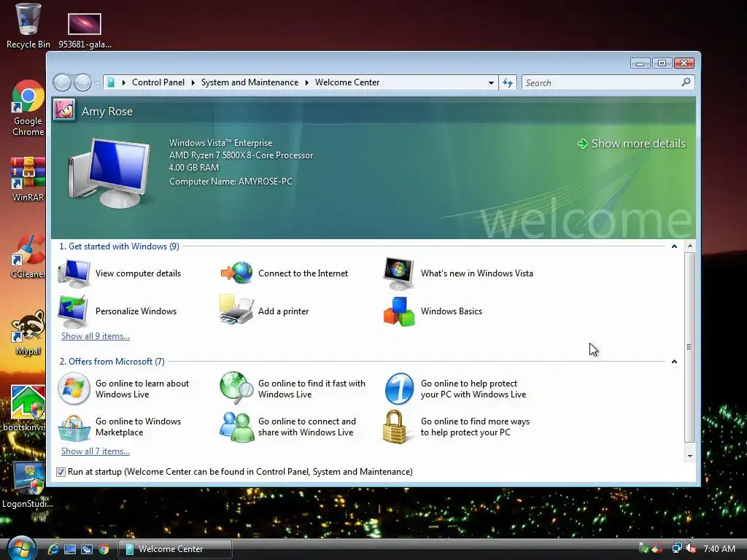Image resolution: width=747 pixels, height=560 pixels.
Task: Open the Windows Basics cubes icon
Action: [x=399, y=311]
